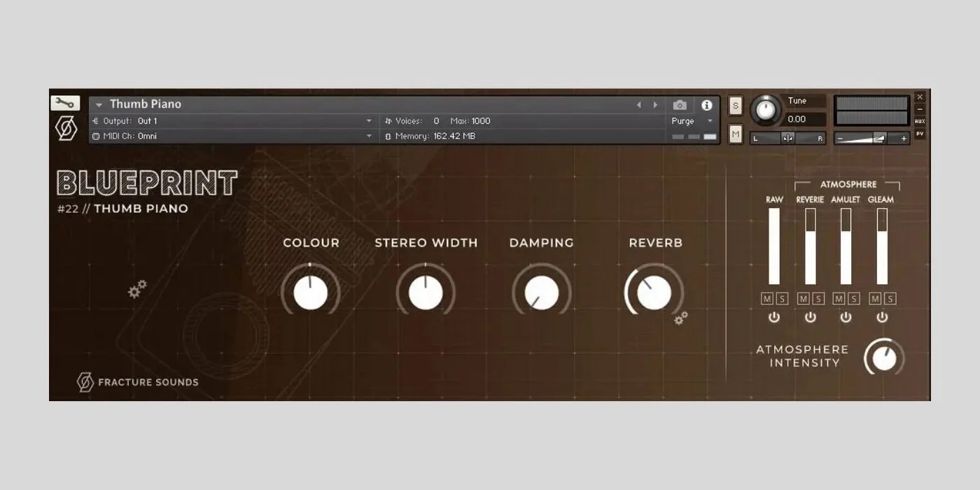Click the ATMOSPHERE INTENSITY knob
Screen dimensions: 980x490
tap(885, 358)
